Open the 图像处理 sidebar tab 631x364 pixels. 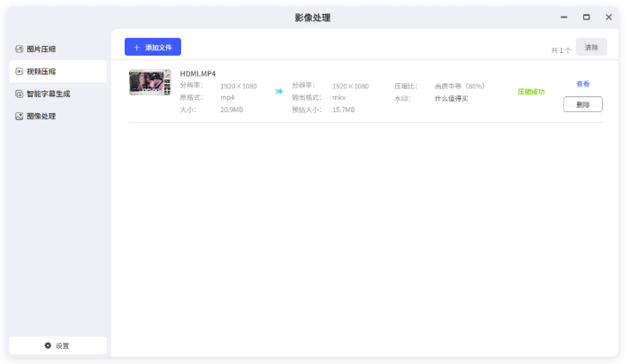pyautogui.click(x=57, y=116)
